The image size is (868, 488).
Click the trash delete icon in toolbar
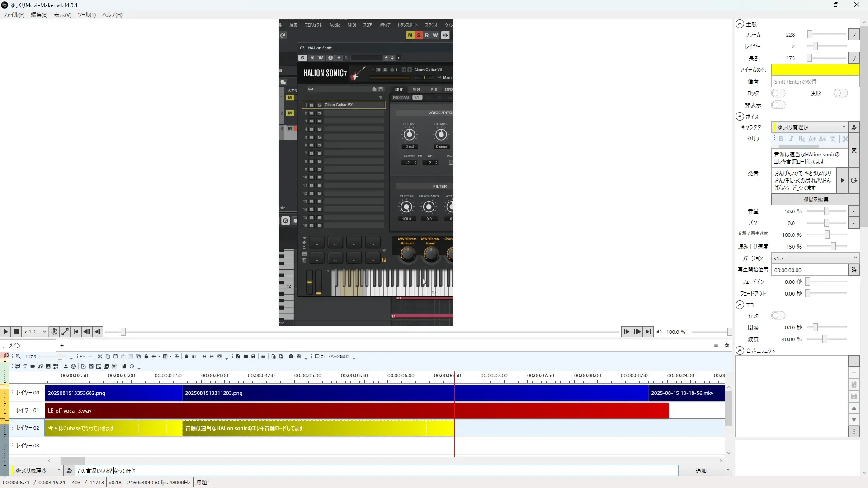[x=186, y=357]
